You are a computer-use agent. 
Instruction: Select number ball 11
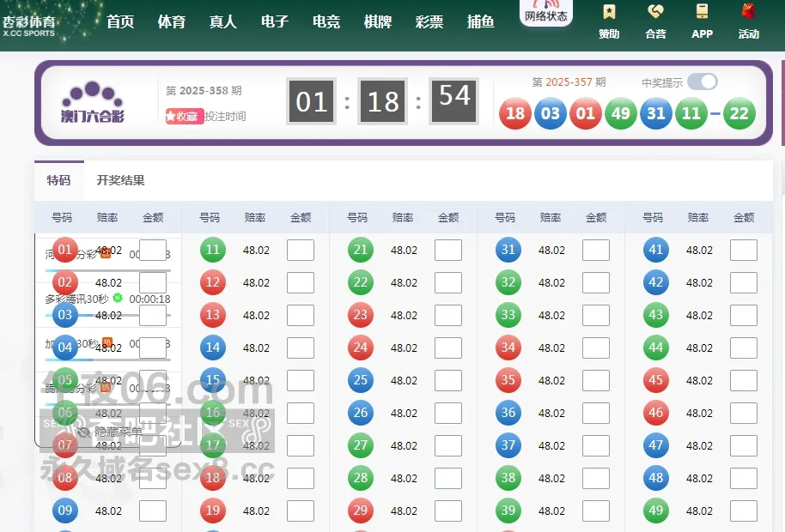click(x=213, y=250)
